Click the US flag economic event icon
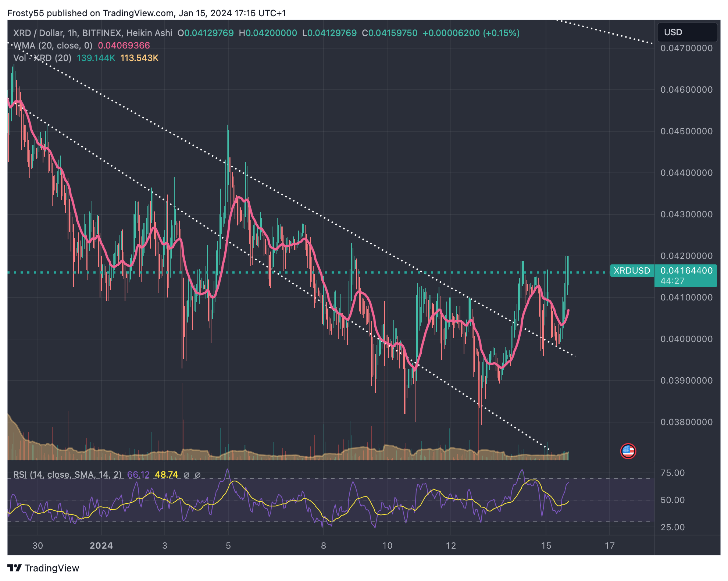The width and height of the screenshot is (728, 581). coord(628,451)
